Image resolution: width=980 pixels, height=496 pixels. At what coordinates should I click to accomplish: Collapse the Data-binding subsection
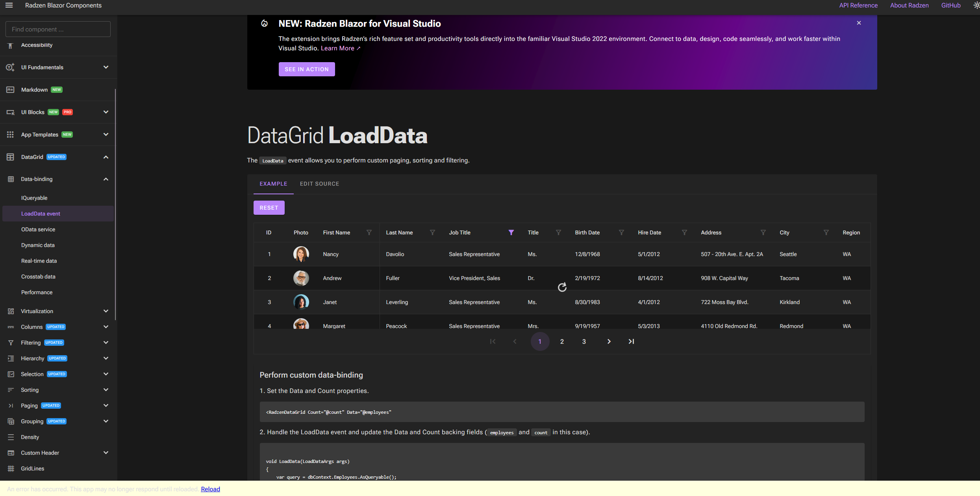(x=58, y=179)
